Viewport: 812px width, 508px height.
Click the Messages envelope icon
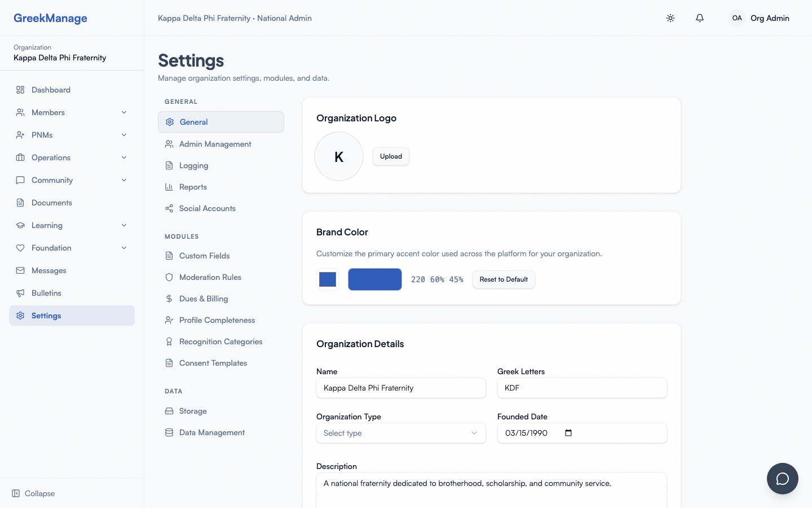[20, 270]
